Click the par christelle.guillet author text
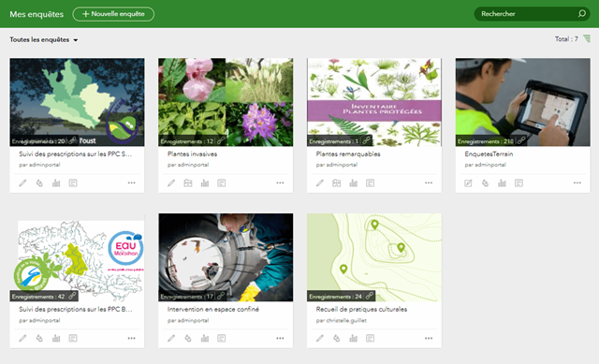Image resolution: width=599 pixels, height=364 pixels. (x=341, y=320)
